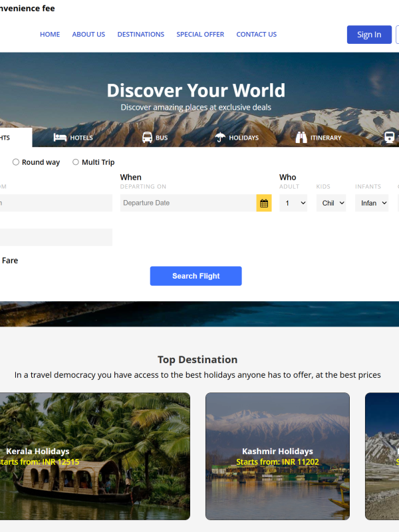
Task: Open the Kids dropdown
Action: [x=332, y=203]
